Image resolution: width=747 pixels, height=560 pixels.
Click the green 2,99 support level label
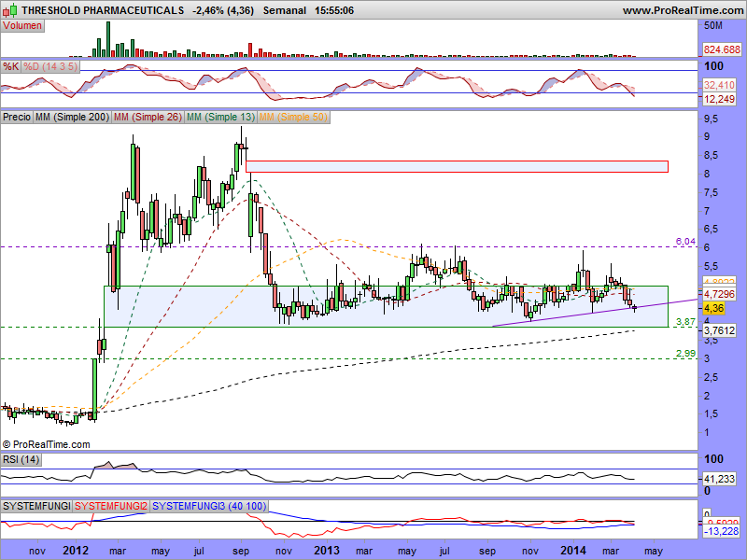pos(685,354)
